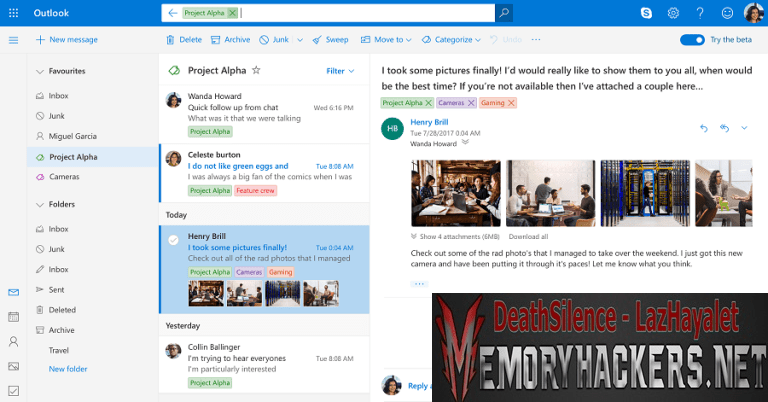Viewport: 768px width, 402px height.
Task: Switch to Mail module icon
Action: point(14,292)
